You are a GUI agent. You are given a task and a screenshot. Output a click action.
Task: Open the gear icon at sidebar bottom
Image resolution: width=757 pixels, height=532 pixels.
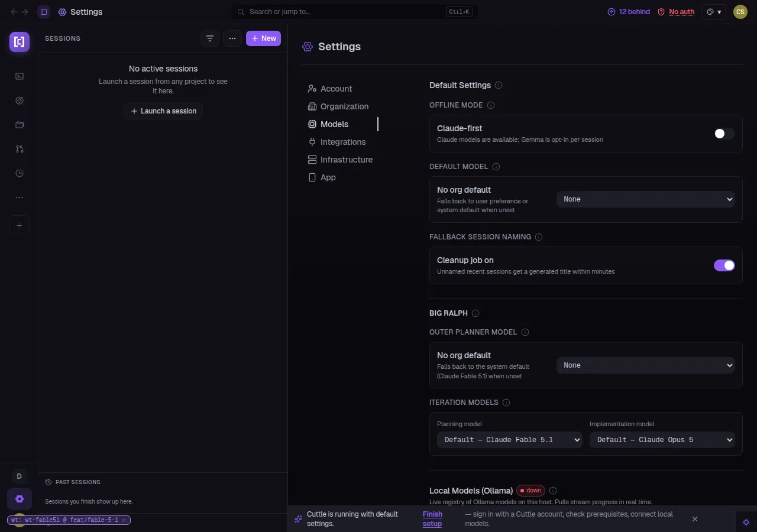point(20,499)
